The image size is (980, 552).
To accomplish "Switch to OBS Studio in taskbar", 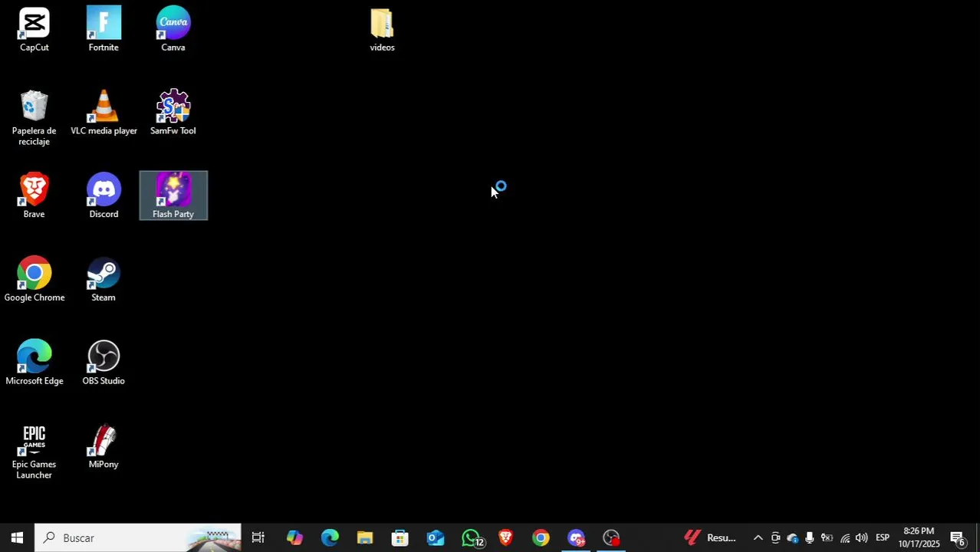I will [612, 538].
